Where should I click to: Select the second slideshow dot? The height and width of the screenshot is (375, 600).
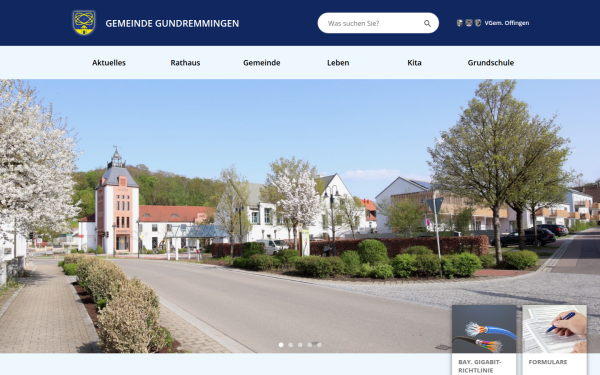[x=290, y=345]
